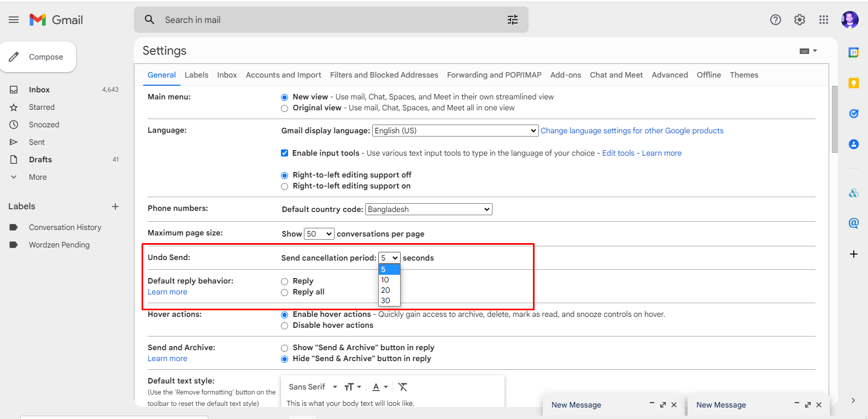Image resolution: width=868 pixels, height=419 pixels.
Task: Open the Themes settings tab
Action: (743, 75)
